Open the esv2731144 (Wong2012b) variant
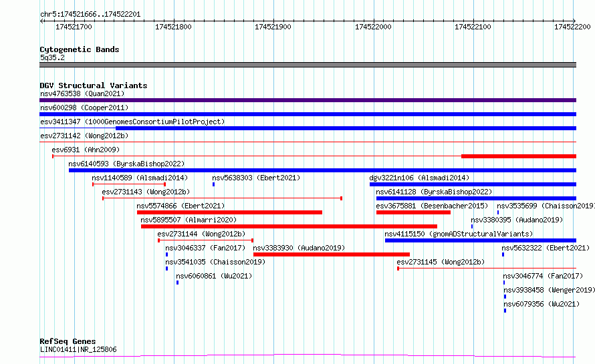The image size is (595, 364). point(201,234)
